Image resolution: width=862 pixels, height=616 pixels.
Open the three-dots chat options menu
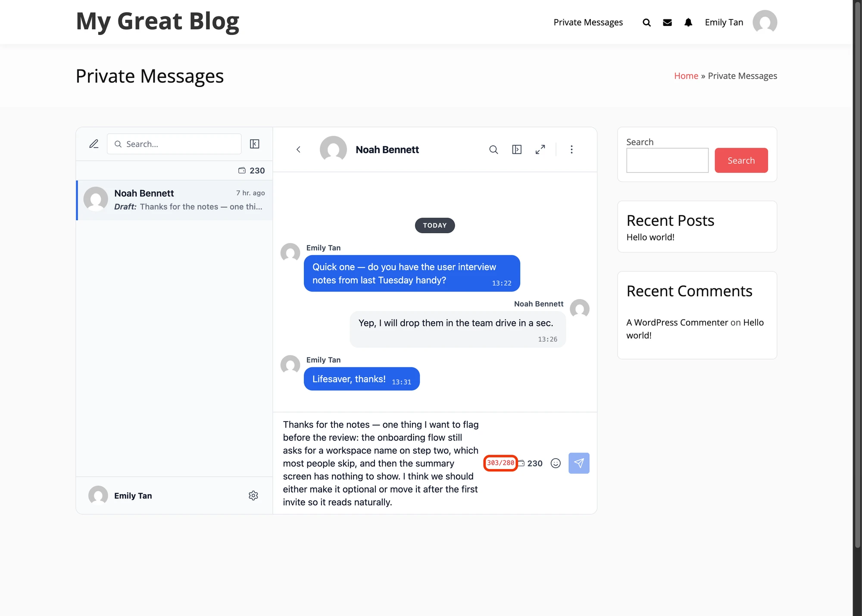pos(572,150)
